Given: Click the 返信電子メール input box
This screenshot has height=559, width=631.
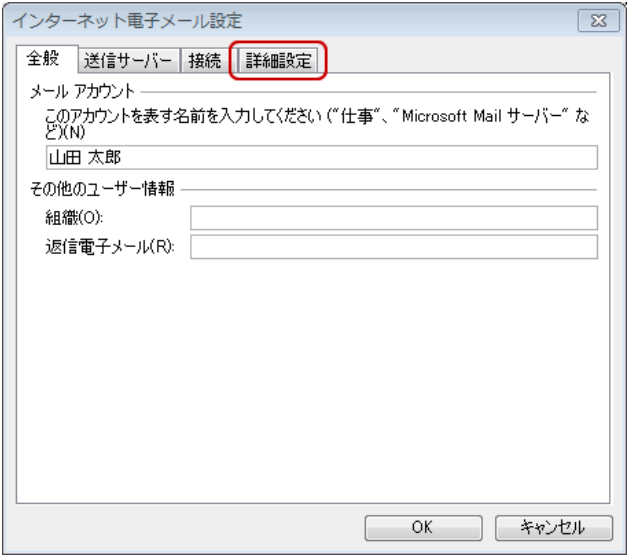Looking at the screenshot, I should point(393,247).
